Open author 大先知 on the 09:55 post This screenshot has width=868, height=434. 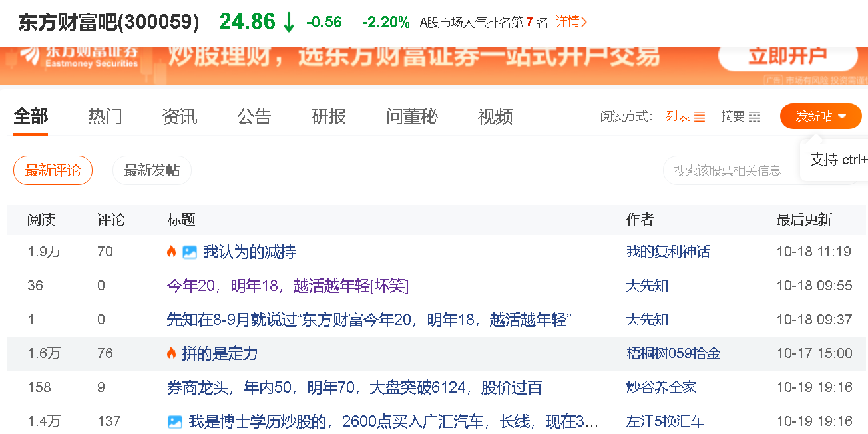pyautogui.click(x=647, y=286)
